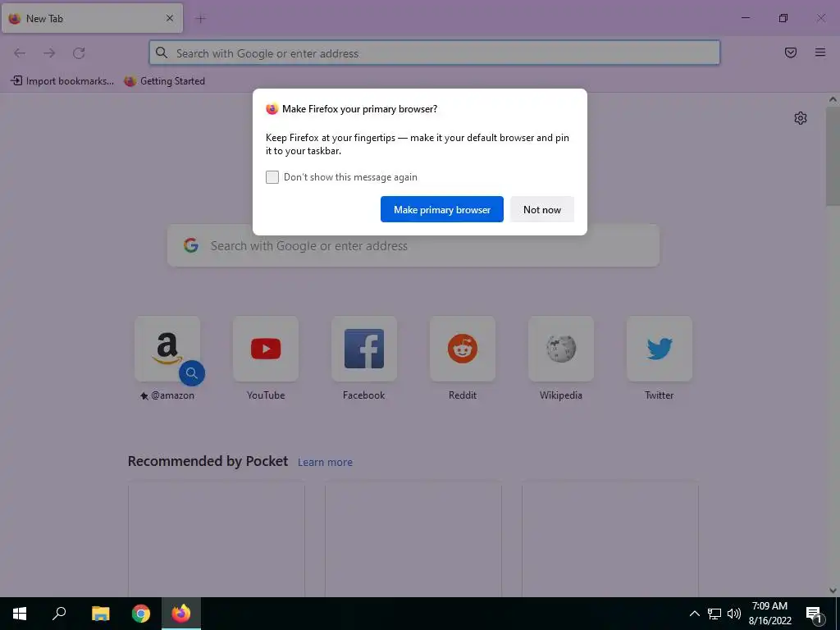
Task: Click Amazon tile's blue search badge
Action: pyautogui.click(x=192, y=373)
